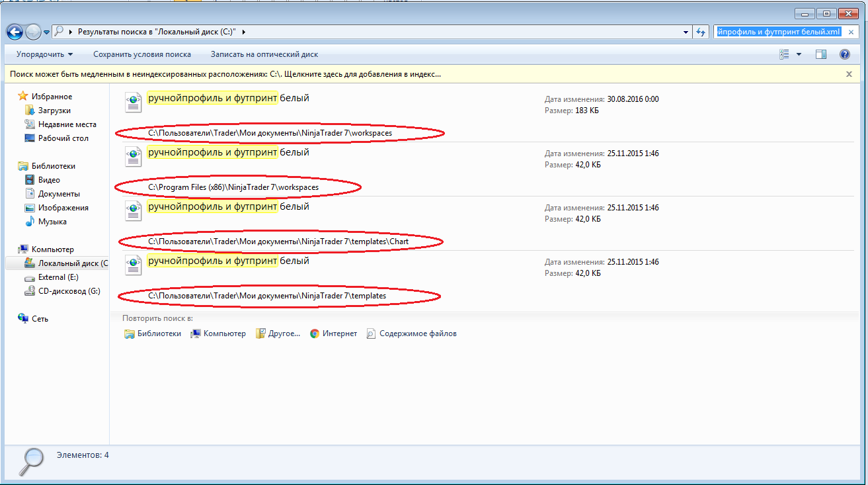Close the yellow information bar
868x485 pixels.
849,74
